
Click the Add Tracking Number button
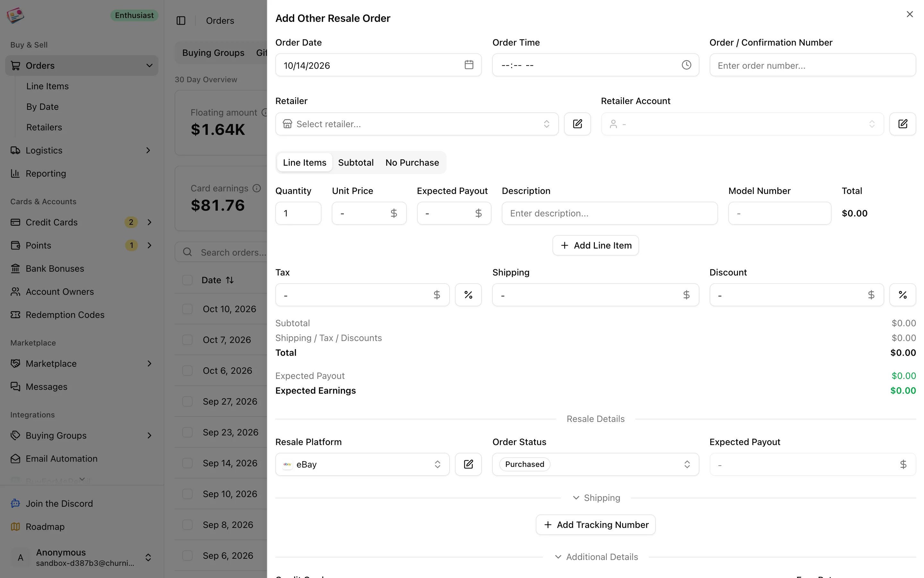pyautogui.click(x=595, y=525)
